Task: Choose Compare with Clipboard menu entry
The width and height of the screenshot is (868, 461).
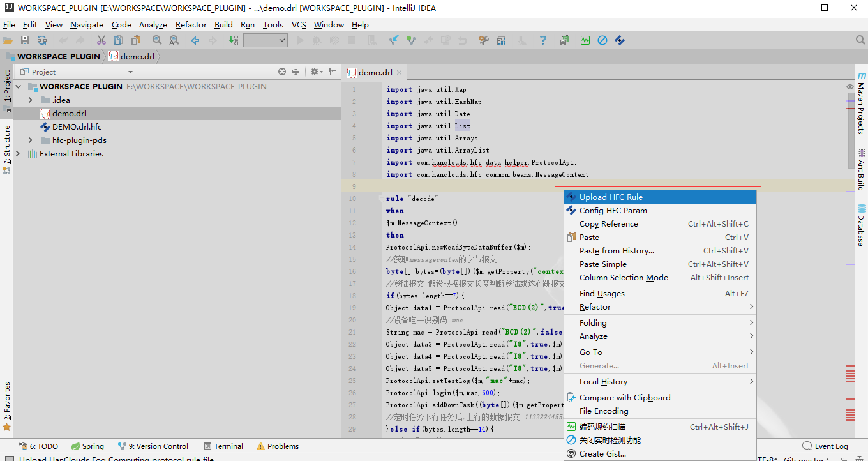Action: (660, 398)
